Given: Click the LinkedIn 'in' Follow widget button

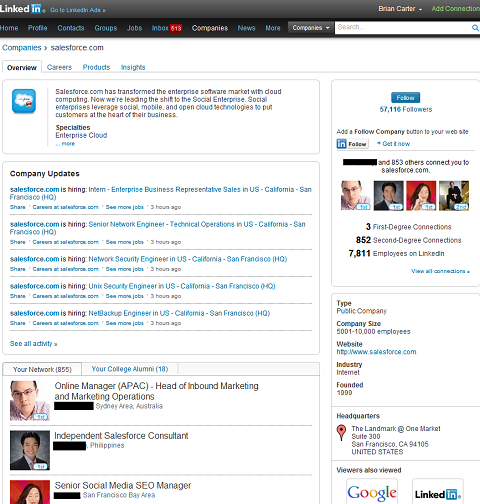Looking at the screenshot, I should click(352, 144).
